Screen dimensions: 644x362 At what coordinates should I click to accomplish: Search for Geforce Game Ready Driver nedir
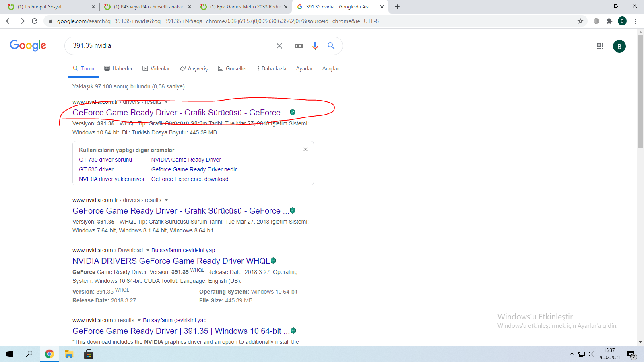coord(194,169)
